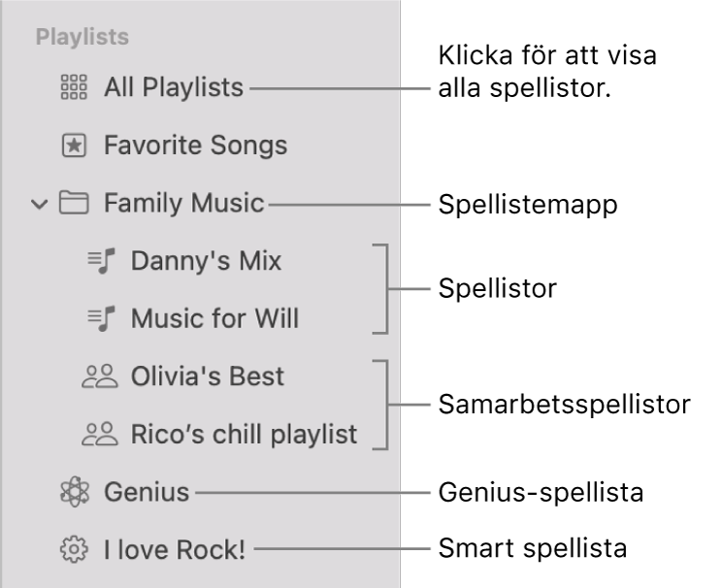This screenshot has height=588, width=723.
Task: Click the All Playlists grid icon
Action: click(x=74, y=88)
